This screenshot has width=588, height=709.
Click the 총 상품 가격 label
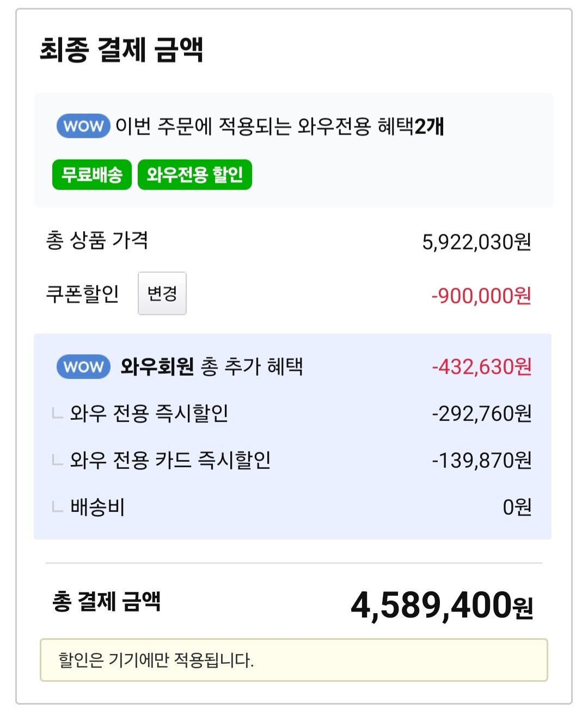click(97, 241)
